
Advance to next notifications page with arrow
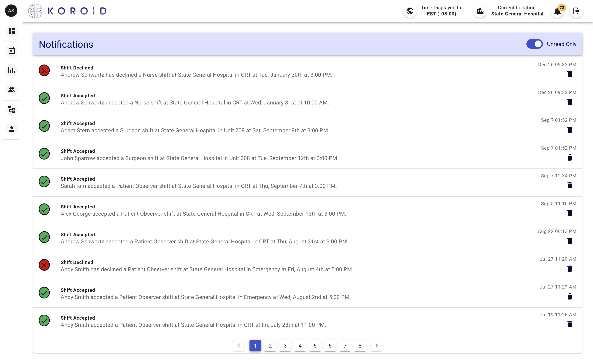point(376,345)
